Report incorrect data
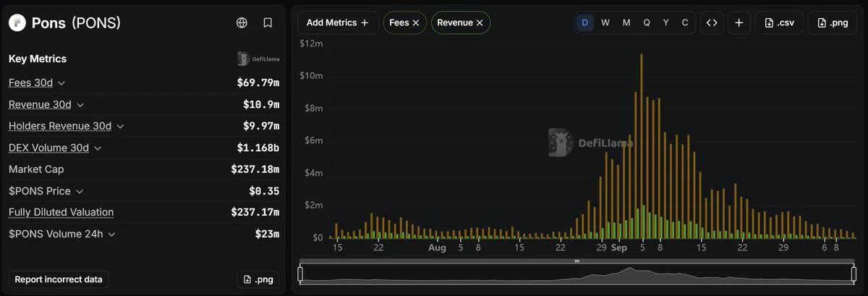The image size is (868, 296). [59, 279]
